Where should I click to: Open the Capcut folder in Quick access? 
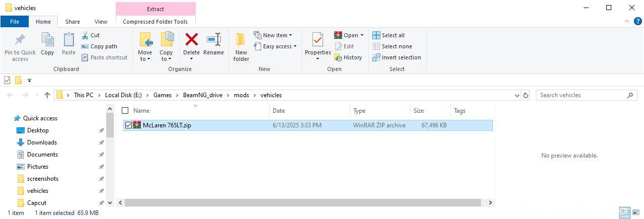(37, 203)
